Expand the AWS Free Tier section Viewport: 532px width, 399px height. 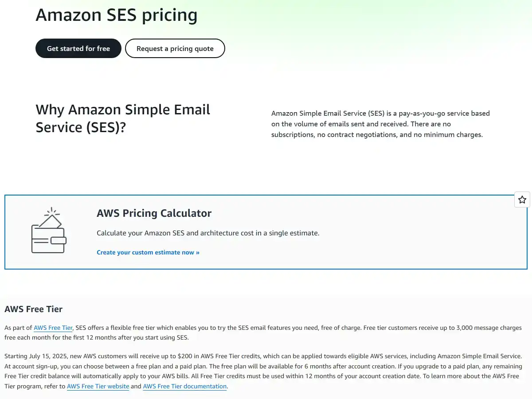pyautogui.click(x=33, y=309)
